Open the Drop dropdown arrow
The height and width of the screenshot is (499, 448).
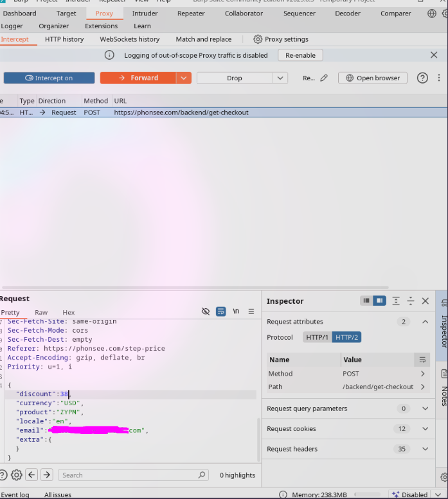point(280,78)
